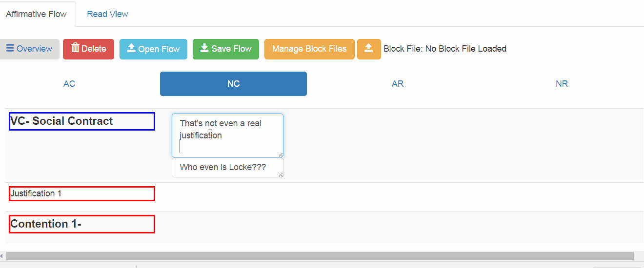Click the horizontal scrollbar thumb
644x268 pixels.
click(x=320, y=256)
